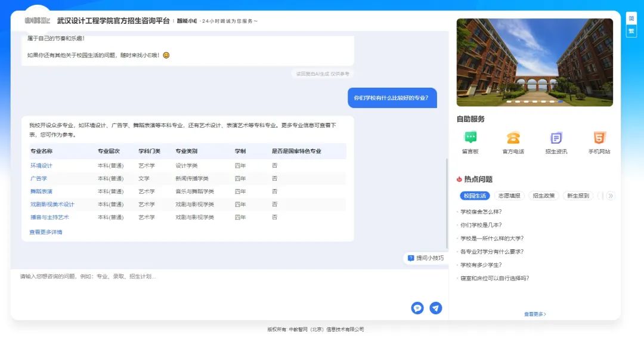Select the 招生政策 tab

click(x=543, y=196)
